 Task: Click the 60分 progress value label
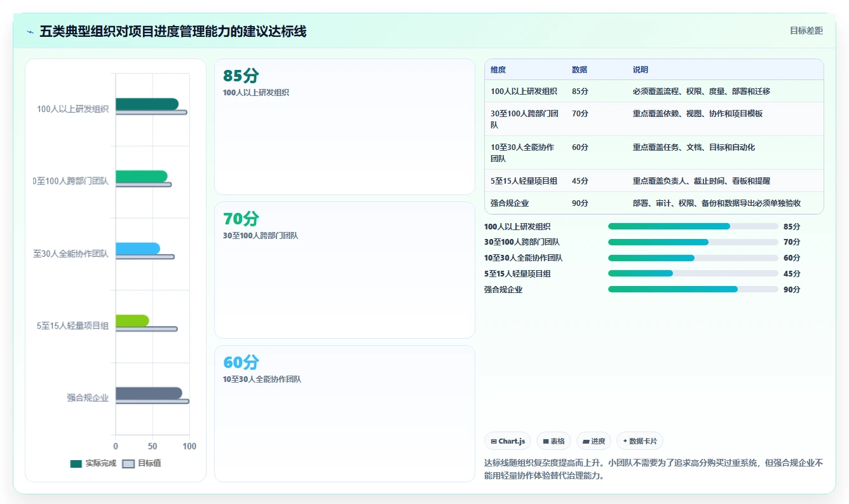(x=792, y=258)
